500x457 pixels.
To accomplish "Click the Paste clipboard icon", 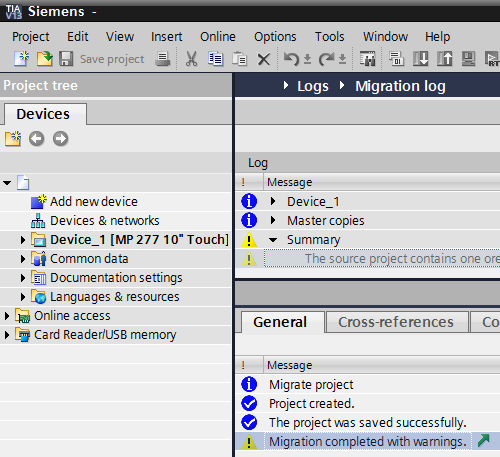I will tap(239, 59).
